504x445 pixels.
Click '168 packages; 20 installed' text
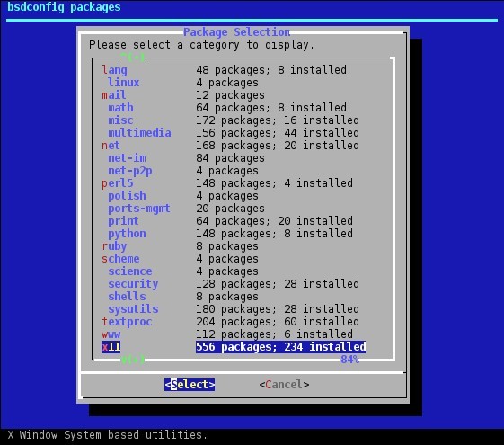click(278, 146)
